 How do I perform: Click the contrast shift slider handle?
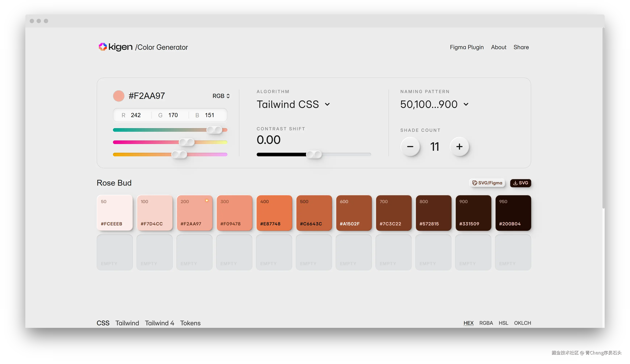pos(314,155)
